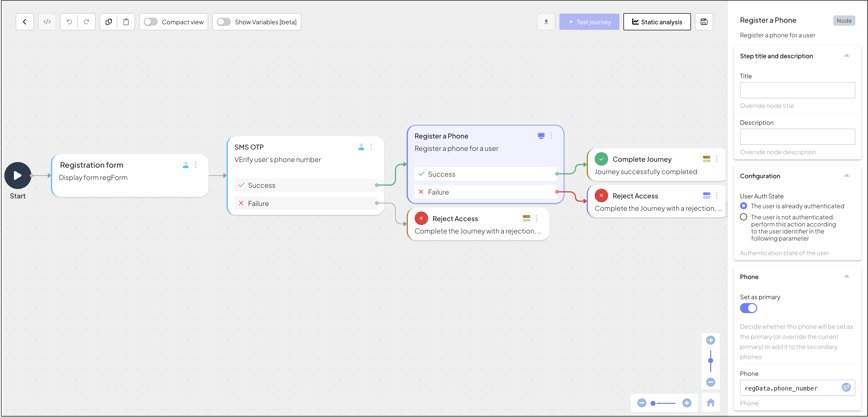
Task: Toggle Show Variables beta switch
Action: click(223, 22)
